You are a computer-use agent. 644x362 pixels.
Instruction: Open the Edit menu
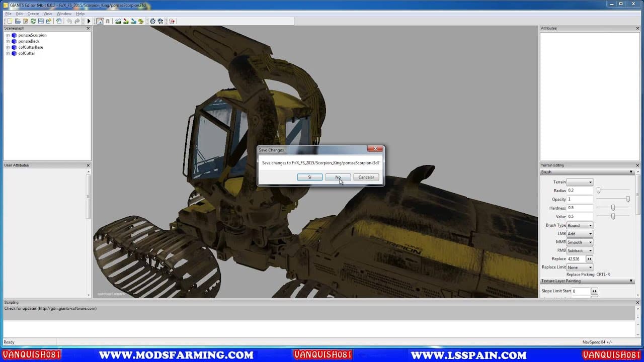click(19, 14)
